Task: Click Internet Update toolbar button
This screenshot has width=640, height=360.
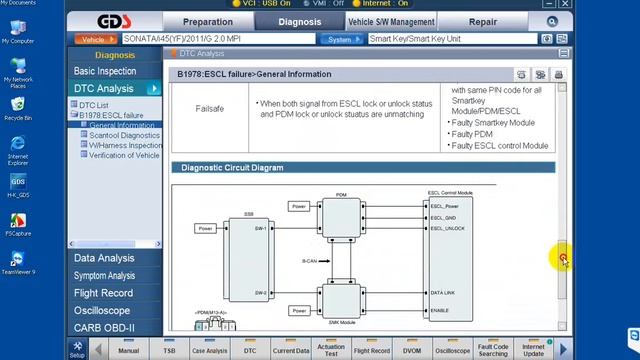Action: coord(533,349)
